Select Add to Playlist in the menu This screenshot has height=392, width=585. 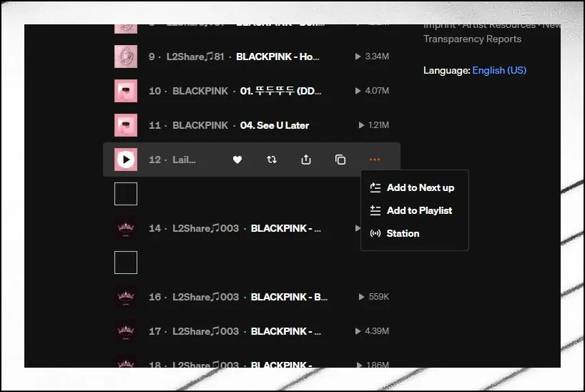tap(419, 210)
